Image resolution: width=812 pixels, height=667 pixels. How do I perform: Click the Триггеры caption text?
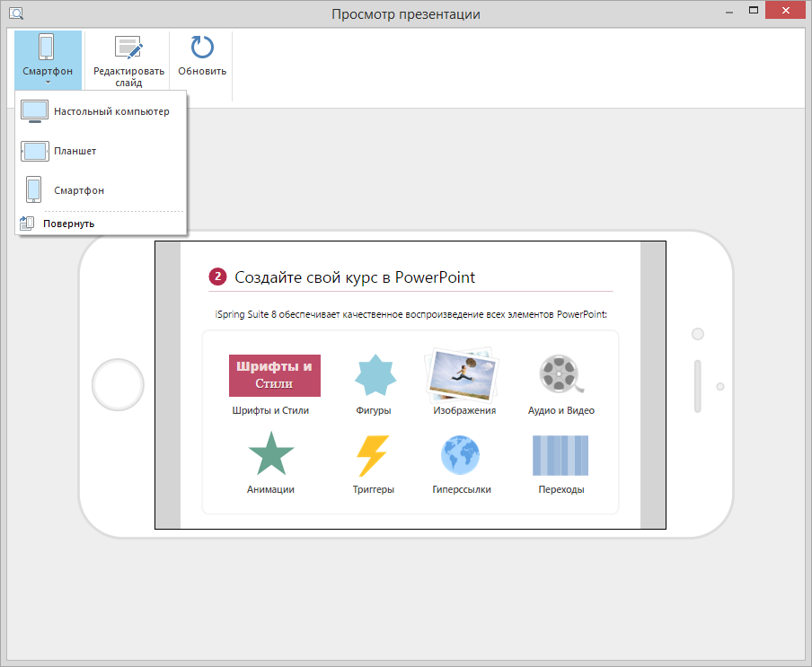coord(374,489)
